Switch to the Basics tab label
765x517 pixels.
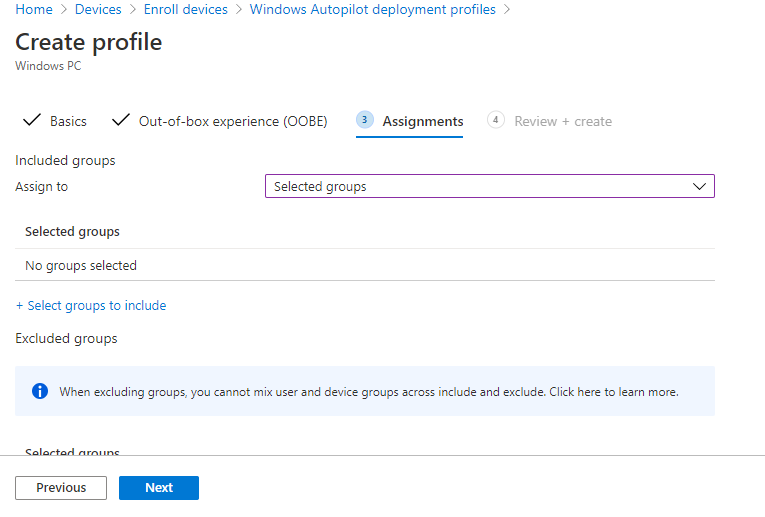[x=68, y=121]
